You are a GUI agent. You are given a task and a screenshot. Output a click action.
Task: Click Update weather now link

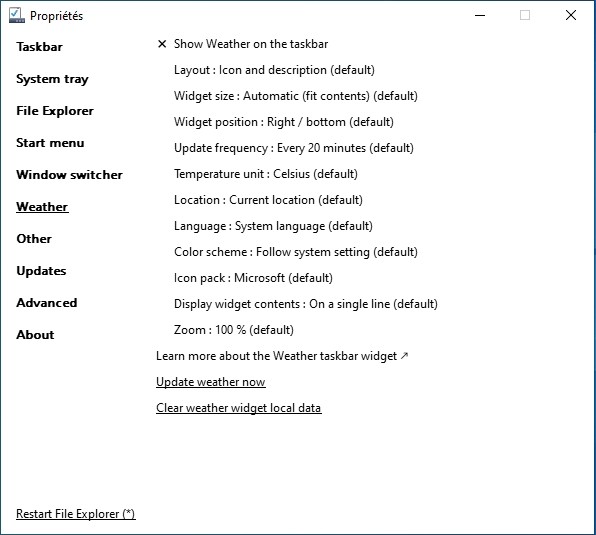(x=211, y=382)
